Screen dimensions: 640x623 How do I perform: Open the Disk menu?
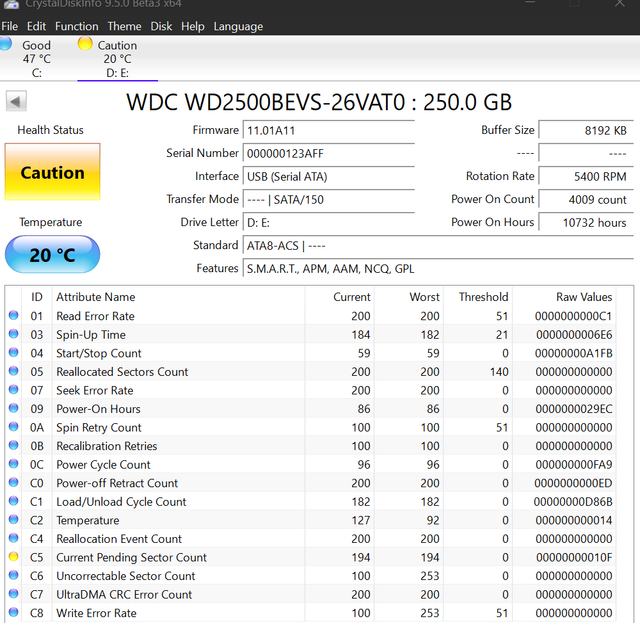(x=161, y=27)
